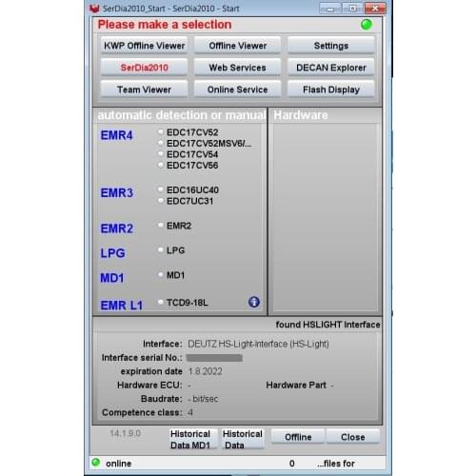Image resolution: width=476 pixels, height=476 pixels.
Task: Click the DEUTZ HS-Light-Interface value
Action: [258, 344]
